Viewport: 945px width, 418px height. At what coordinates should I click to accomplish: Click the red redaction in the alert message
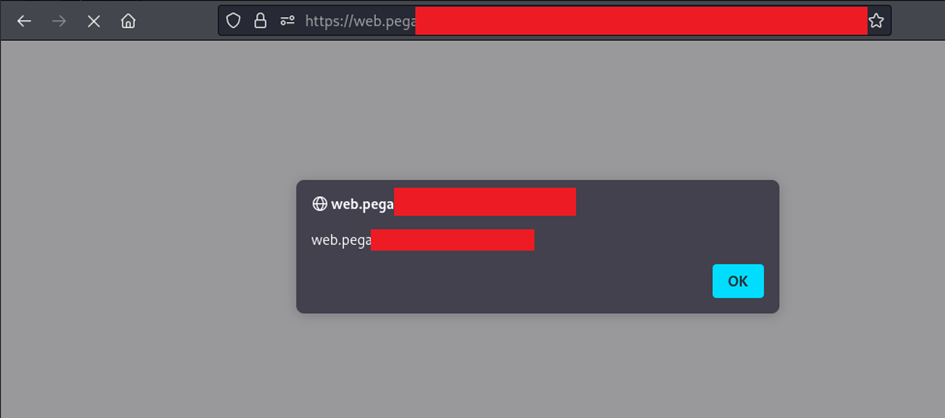pos(453,240)
